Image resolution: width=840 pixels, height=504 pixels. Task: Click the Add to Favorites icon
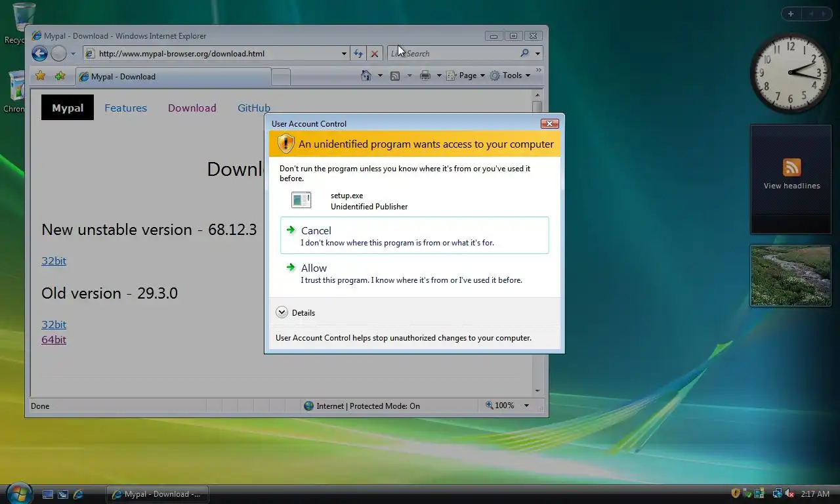[x=60, y=76]
